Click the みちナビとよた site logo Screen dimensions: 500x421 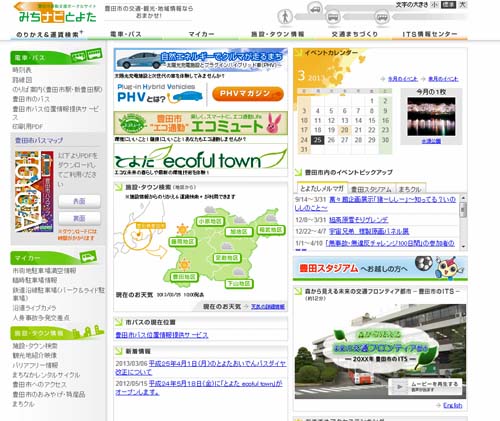[56, 12]
